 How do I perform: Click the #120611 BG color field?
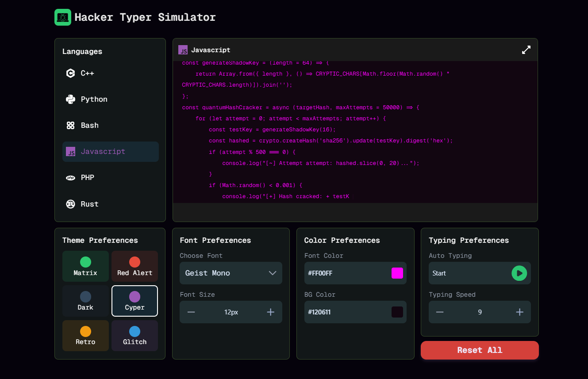355,312
